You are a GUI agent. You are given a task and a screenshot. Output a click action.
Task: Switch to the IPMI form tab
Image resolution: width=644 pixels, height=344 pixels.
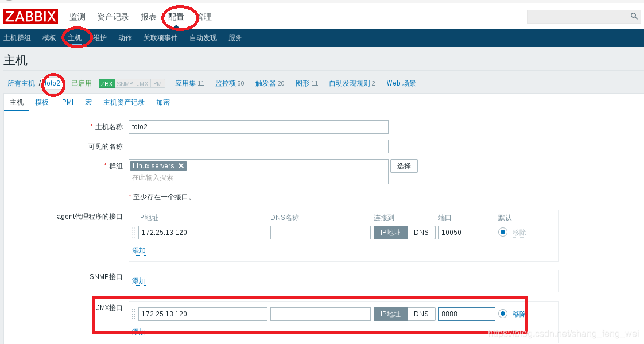(67, 102)
